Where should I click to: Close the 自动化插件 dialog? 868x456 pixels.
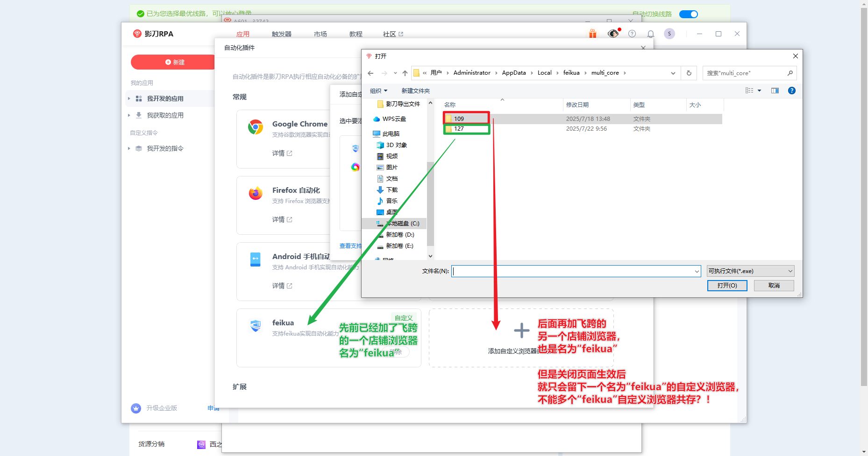click(643, 48)
